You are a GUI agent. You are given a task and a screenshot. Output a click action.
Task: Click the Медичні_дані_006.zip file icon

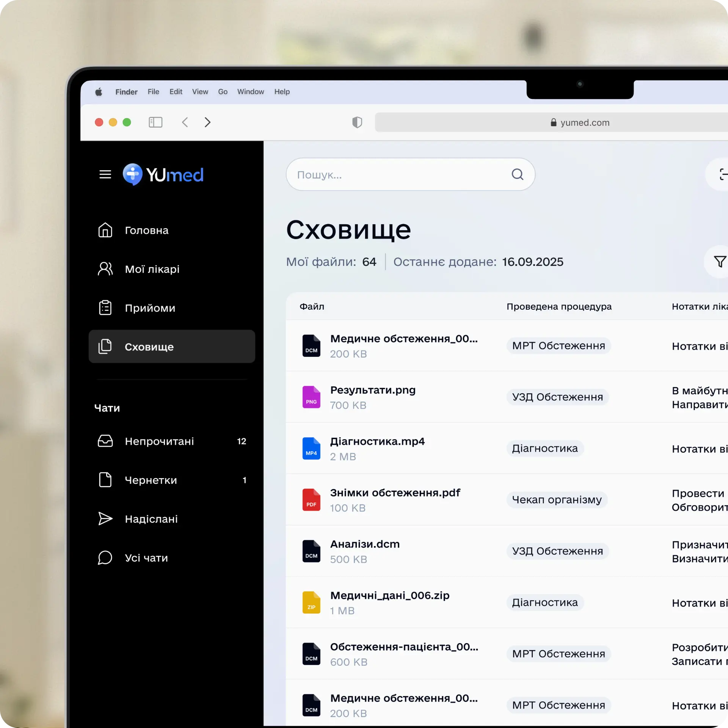[x=311, y=602]
